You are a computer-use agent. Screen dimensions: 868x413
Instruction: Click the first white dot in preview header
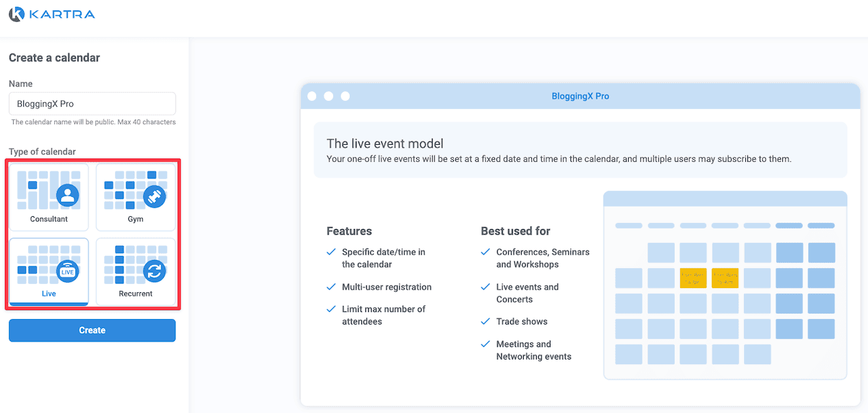312,96
